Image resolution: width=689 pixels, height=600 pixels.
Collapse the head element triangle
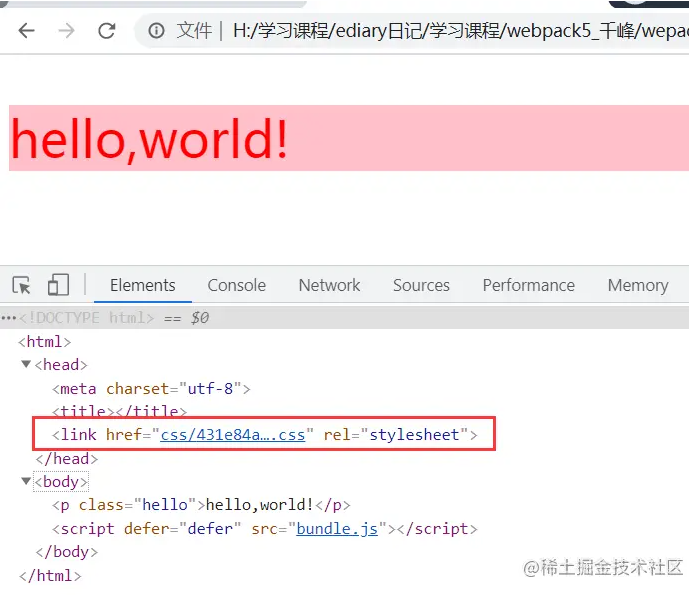(26, 364)
